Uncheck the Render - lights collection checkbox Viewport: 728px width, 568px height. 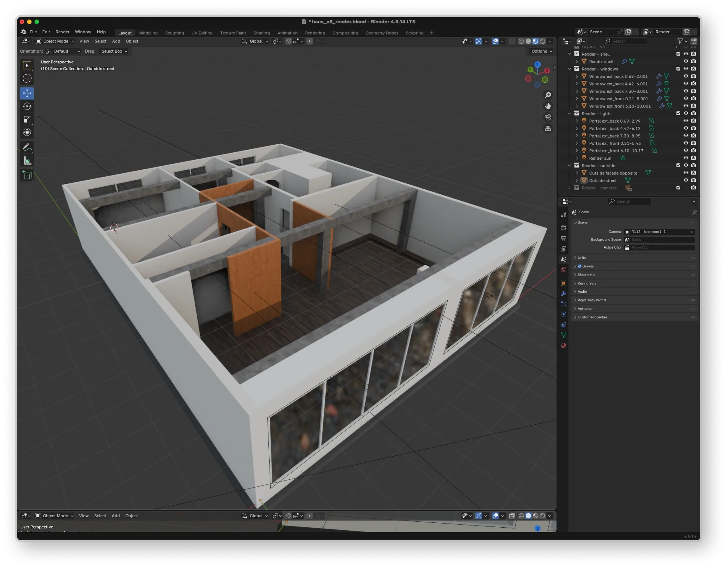(678, 114)
